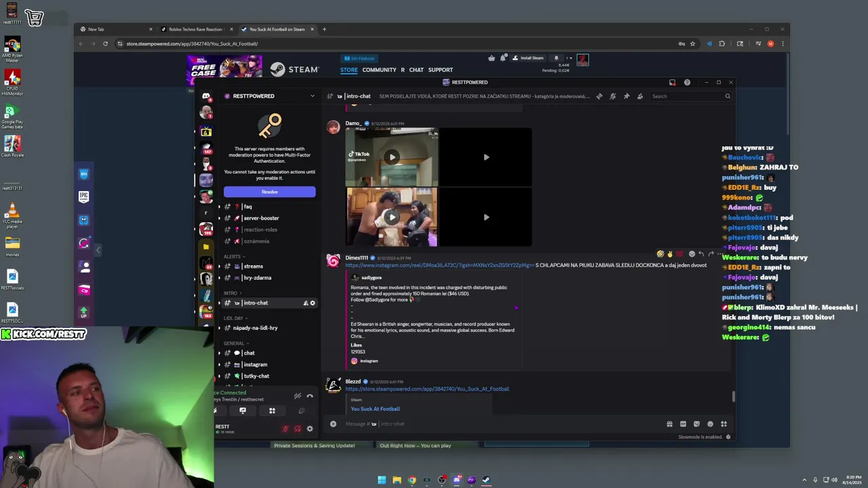Image resolution: width=868 pixels, height=488 pixels.
Task: Toggle member list icon in Discord header
Action: pos(640,96)
